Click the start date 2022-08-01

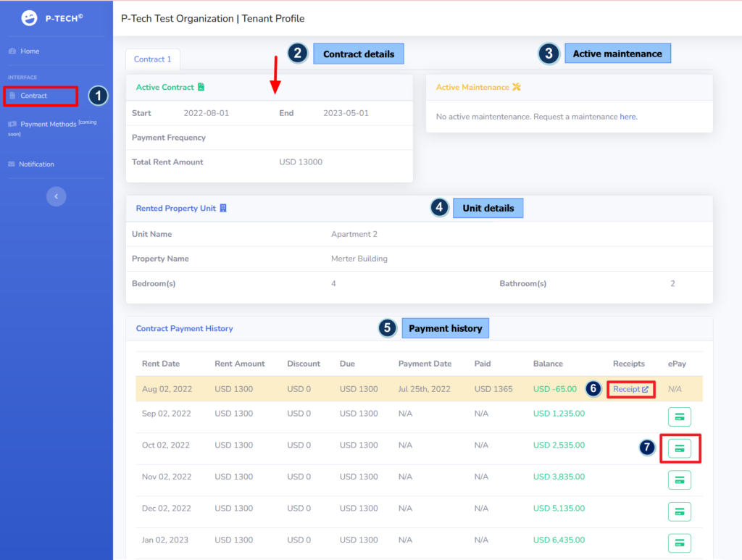point(207,113)
